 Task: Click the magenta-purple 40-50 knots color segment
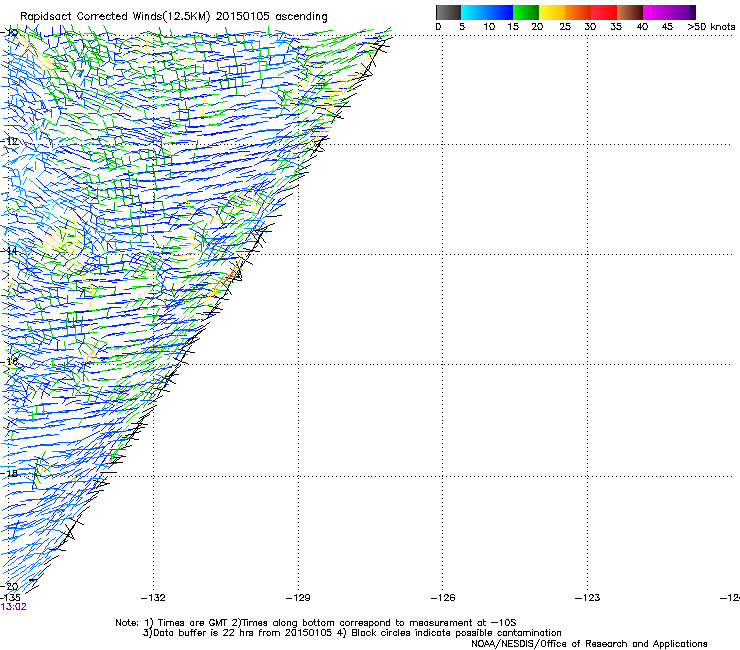click(x=669, y=12)
